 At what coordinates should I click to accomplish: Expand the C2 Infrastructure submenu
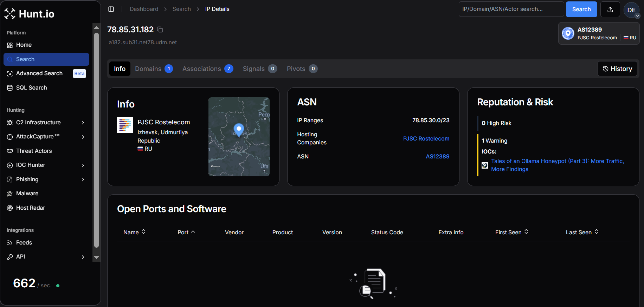[83, 123]
